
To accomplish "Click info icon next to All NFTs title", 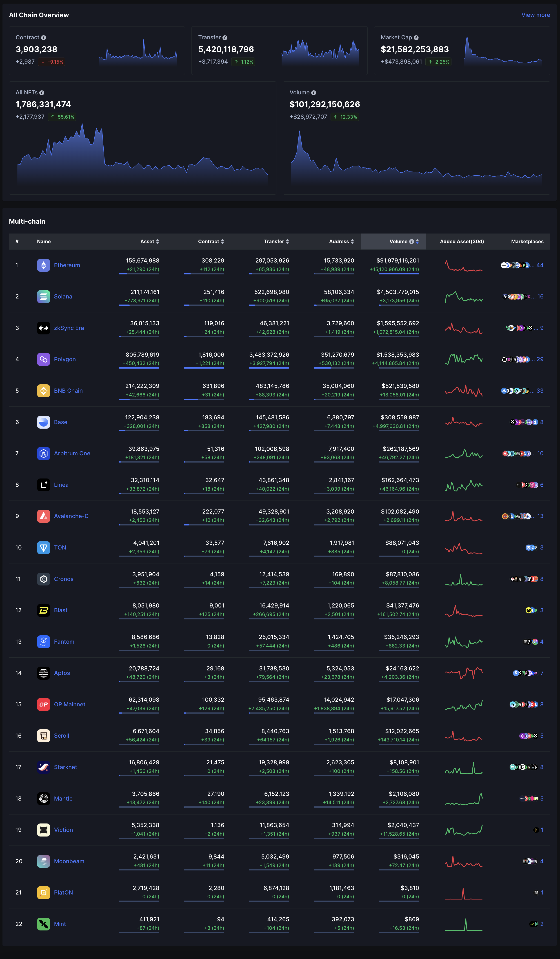I will (x=42, y=93).
